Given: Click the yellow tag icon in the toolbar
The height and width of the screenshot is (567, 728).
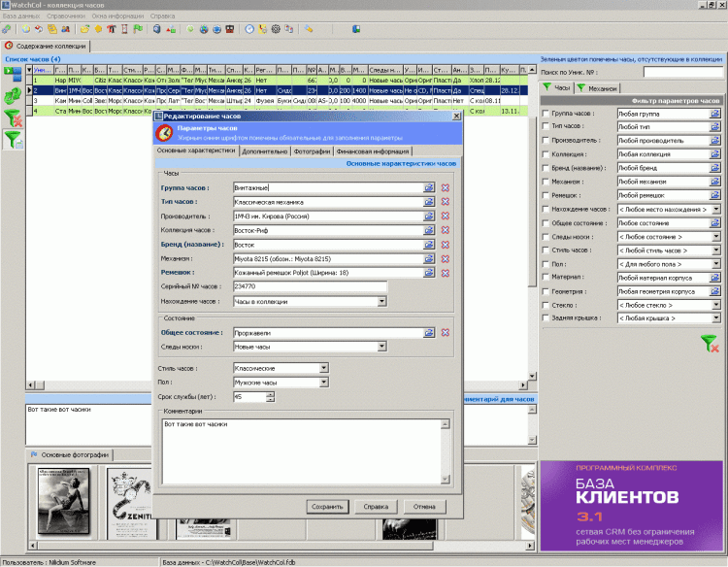Looking at the screenshot, I should click(x=309, y=29).
